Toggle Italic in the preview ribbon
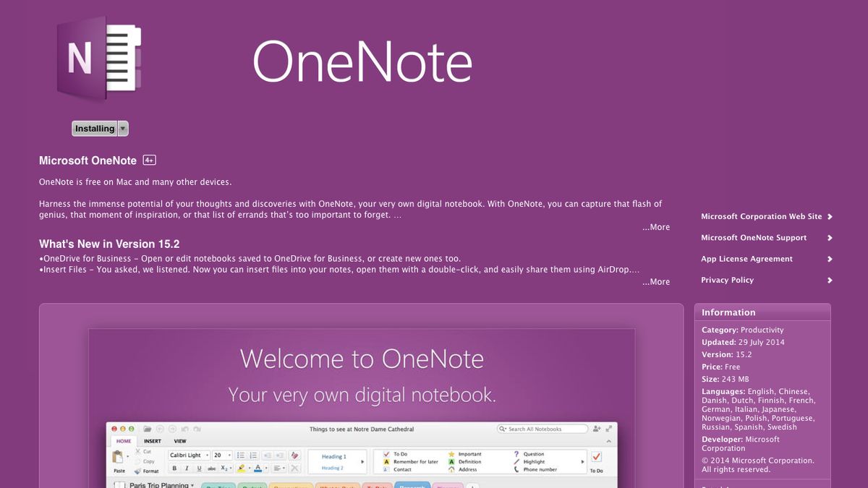Viewport: 868px width, 488px height. click(x=187, y=468)
